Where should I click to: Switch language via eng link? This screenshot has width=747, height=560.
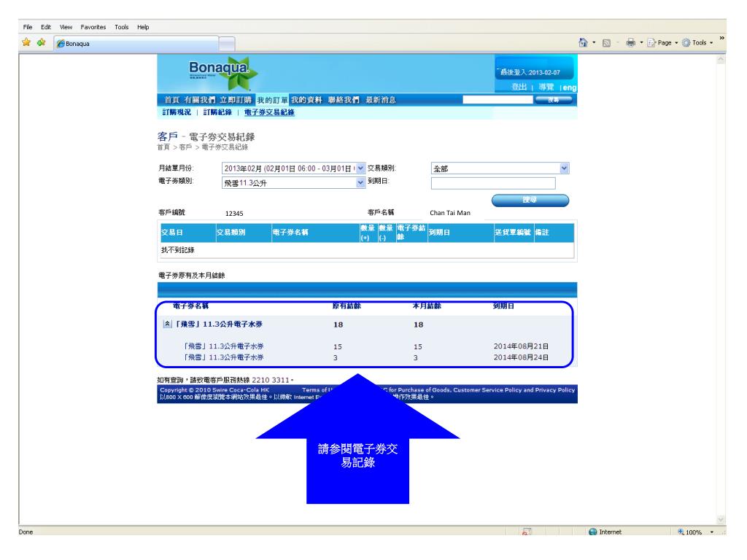tap(569, 87)
